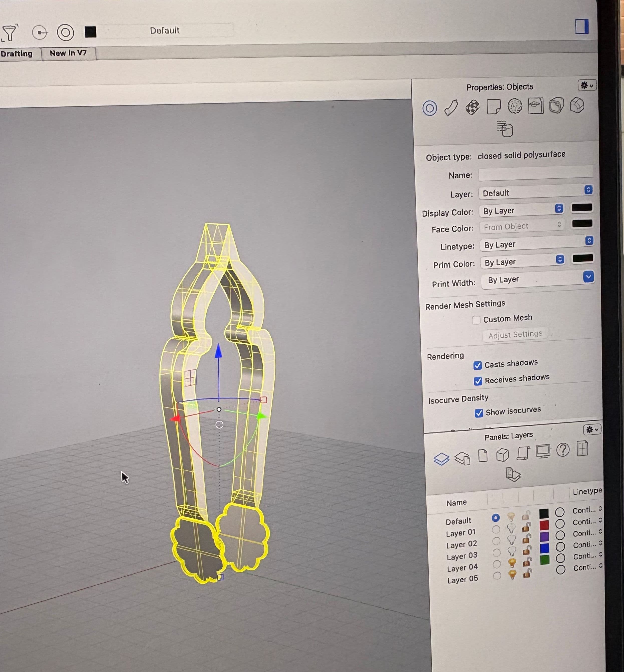Image resolution: width=624 pixels, height=672 pixels.
Task: Click the circle-with-dot icon beside the funnel
Action: click(x=40, y=33)
